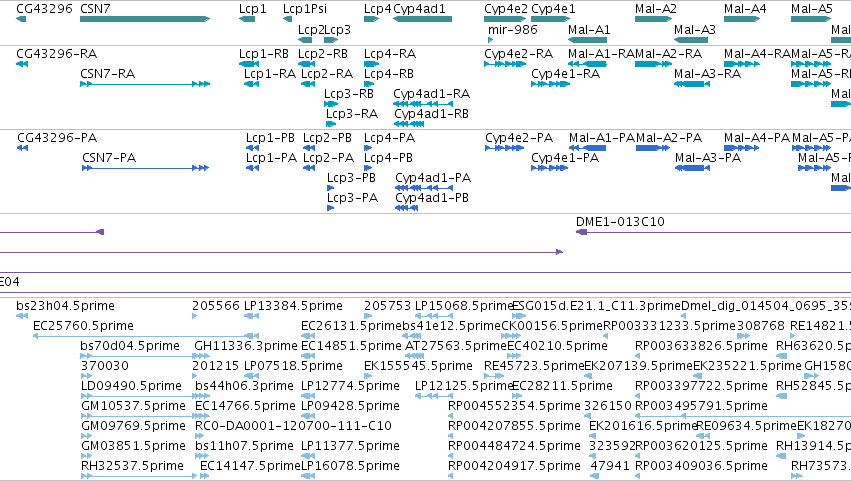Click the Lcp4-PB protein label
The width and height of the screenshot is (851, 481).
(x=389, y=158)
